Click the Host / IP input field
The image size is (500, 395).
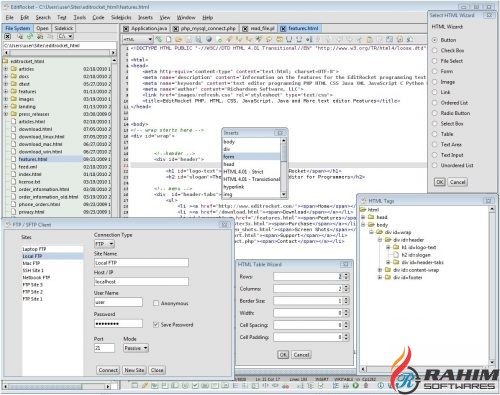141,282
